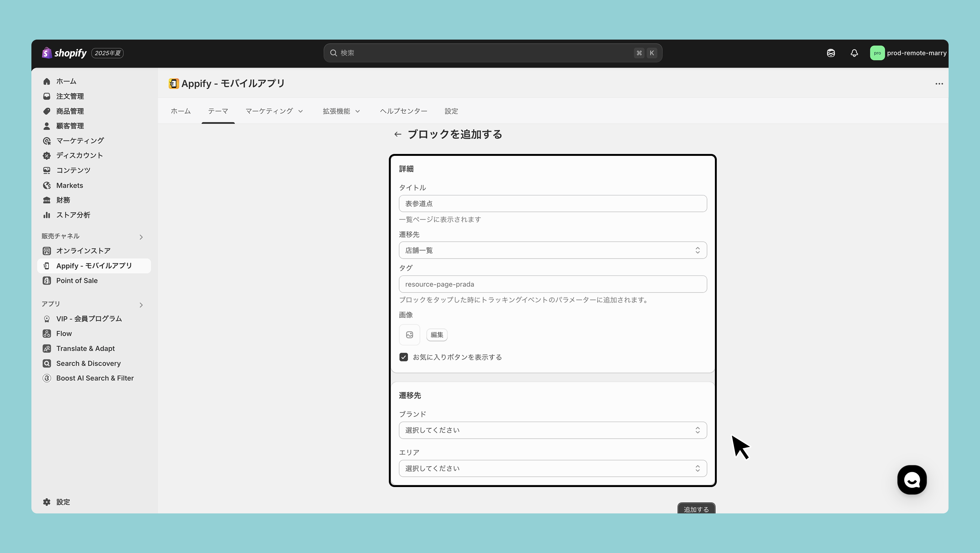
Task: Click the image placeholder thumbnail icon
Action: pos(409,335)
